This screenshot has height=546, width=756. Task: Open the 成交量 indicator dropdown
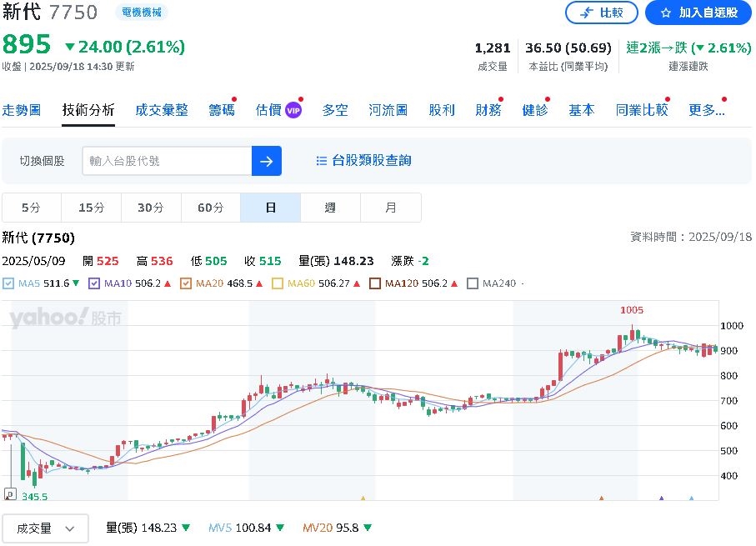[x=45, y=528]
